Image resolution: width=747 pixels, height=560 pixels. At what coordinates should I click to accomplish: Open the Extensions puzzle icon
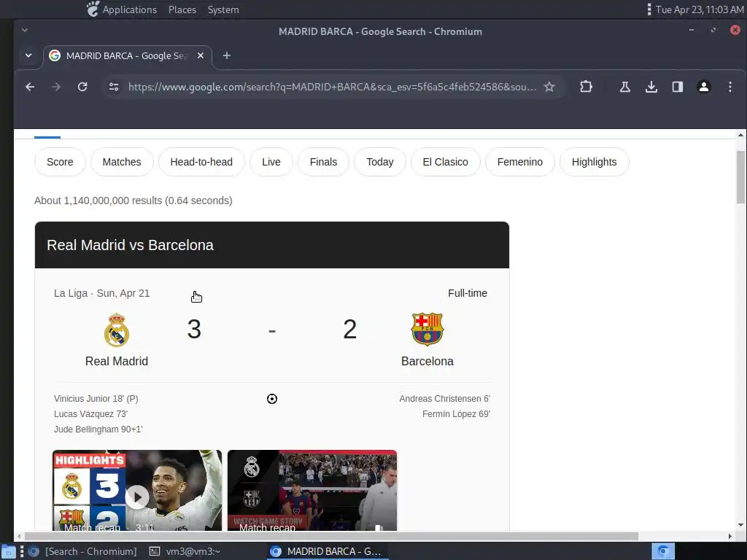pos(586,87)
